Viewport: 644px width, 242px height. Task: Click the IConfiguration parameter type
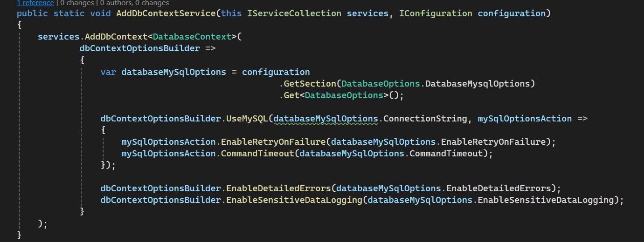pyautogui.click(x=436, y=13)
